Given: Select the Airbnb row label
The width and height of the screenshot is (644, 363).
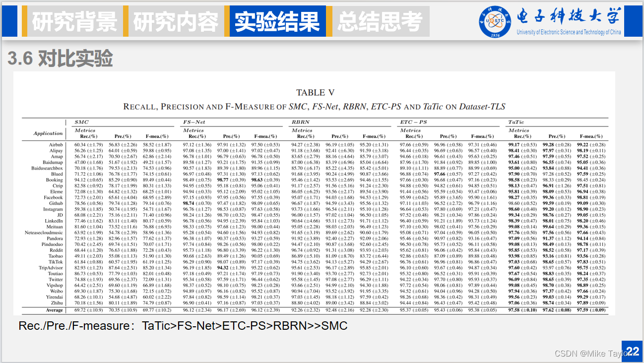Looking at the screenshot, I should (x=56, y=145).
